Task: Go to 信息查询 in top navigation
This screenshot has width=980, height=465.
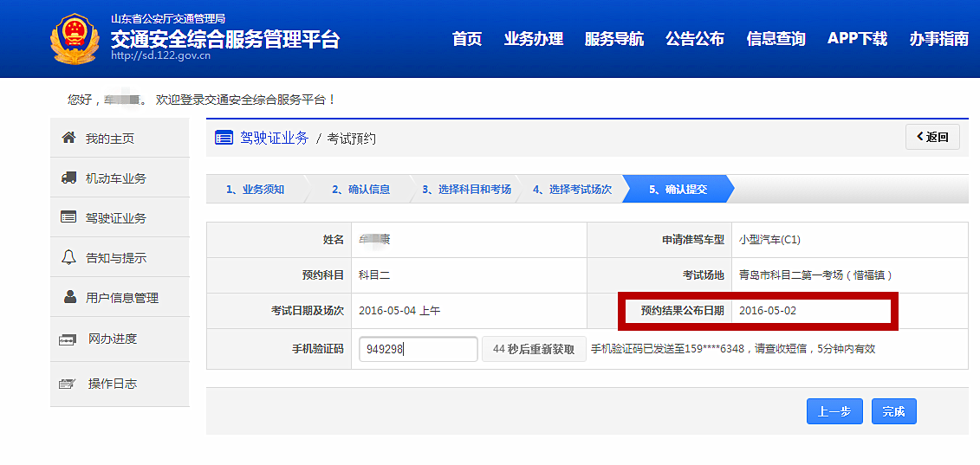Action: coord(776,39)
